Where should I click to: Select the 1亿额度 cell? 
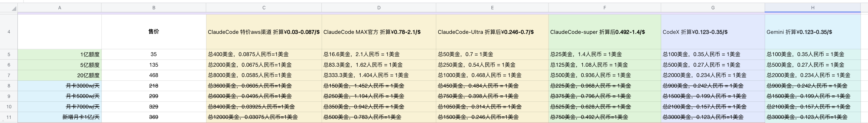click(60, 55)
